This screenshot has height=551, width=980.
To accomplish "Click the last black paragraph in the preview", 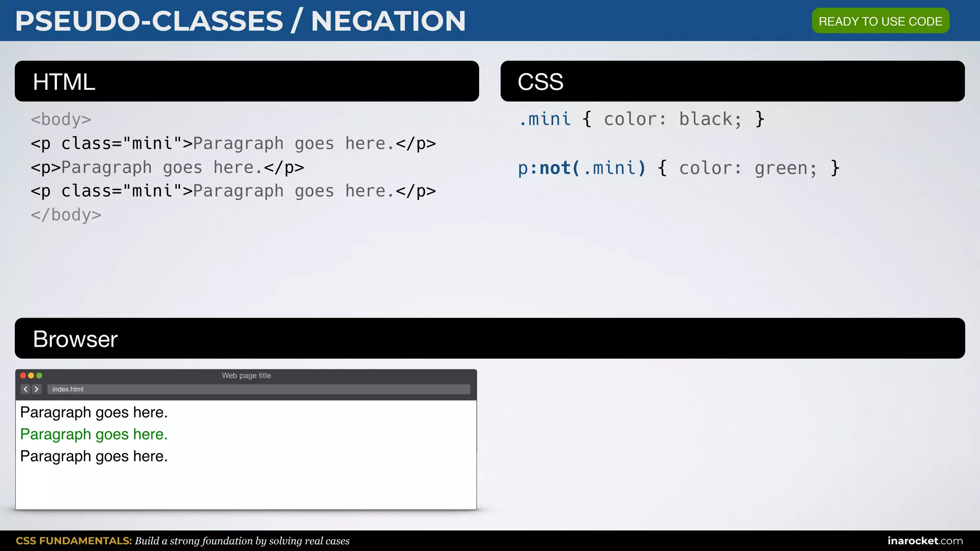I will (94, 456).
